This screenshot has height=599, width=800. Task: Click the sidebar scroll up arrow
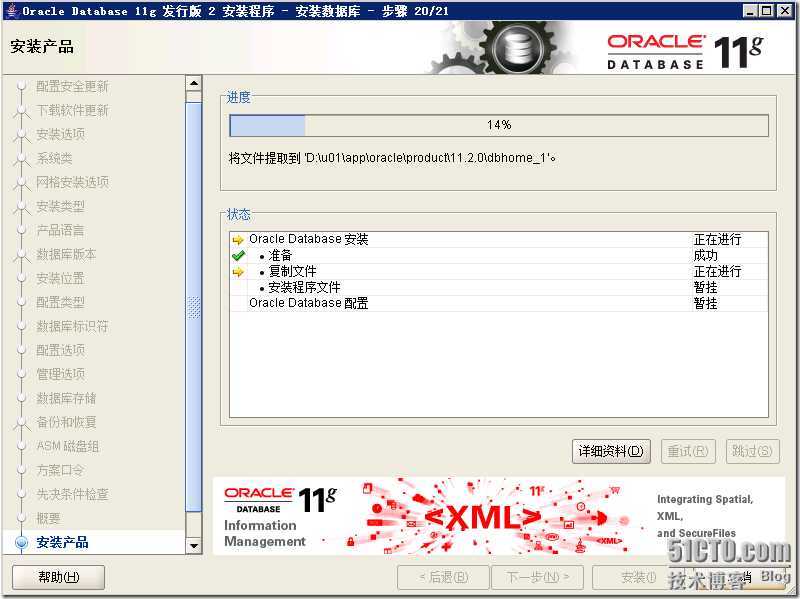(x=194, y=83)
